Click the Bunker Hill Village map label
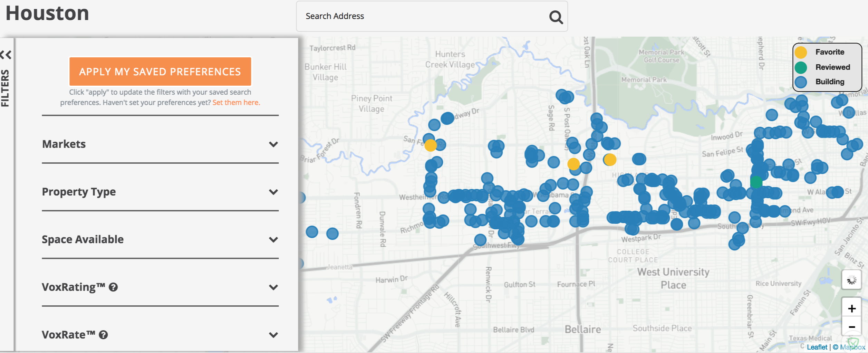868x353 pixels. pos(326,72)
